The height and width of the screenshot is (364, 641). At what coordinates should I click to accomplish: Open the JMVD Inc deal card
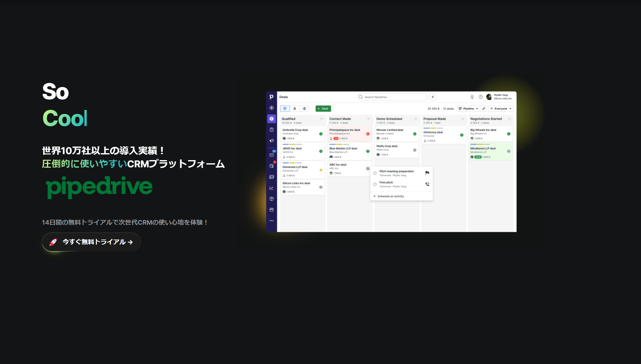click(302, 152)
